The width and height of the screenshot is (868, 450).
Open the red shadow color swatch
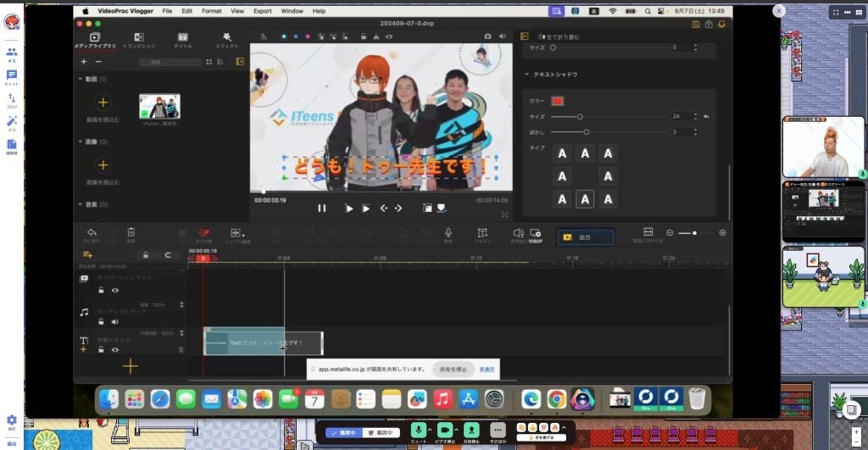[558, 101]
